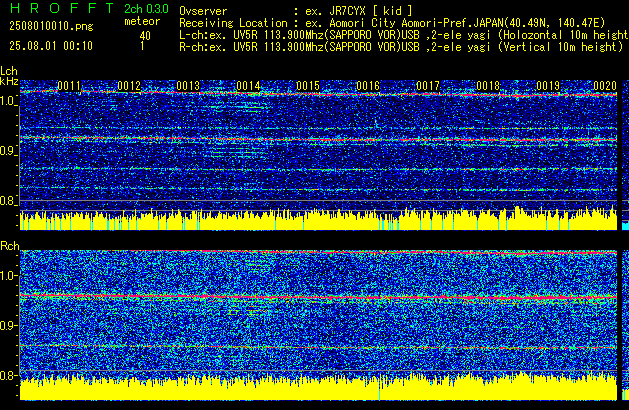Viewport: 629px width, 410px height.
Task: Click time marker 0013
Action: 188,86
